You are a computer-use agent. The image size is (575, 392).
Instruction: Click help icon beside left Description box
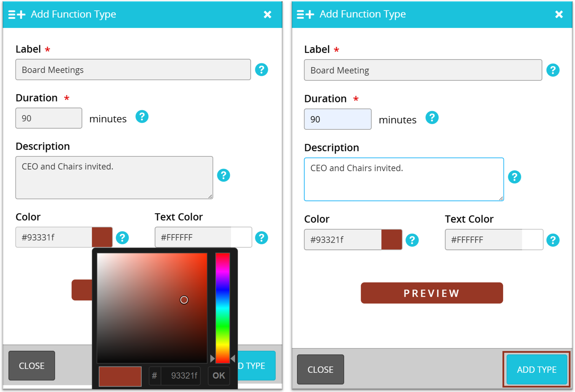pos(223,176)
